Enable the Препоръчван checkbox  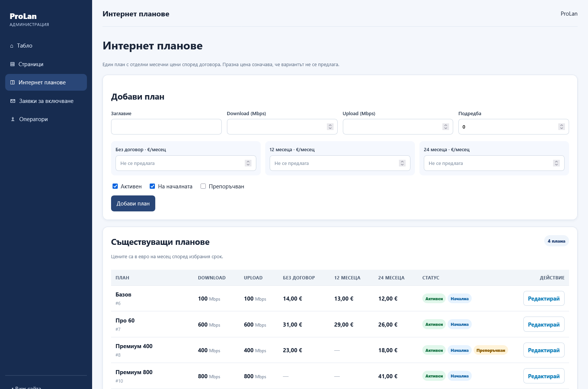click(x=203, y=187)
